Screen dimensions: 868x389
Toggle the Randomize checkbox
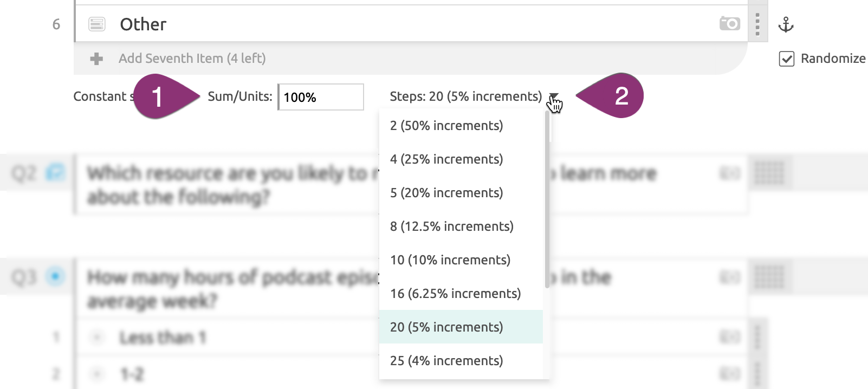coord(787,59)
